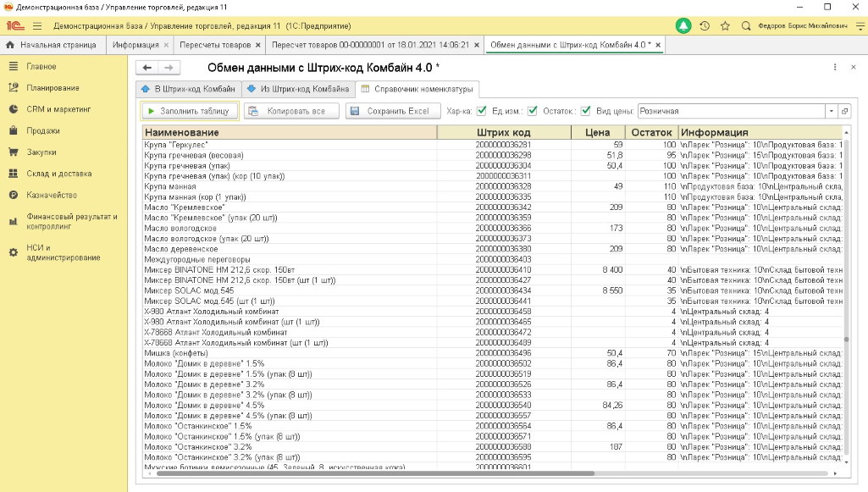
Task: Switch to the Пересчеты товаров tab
Action: (215, 45)
